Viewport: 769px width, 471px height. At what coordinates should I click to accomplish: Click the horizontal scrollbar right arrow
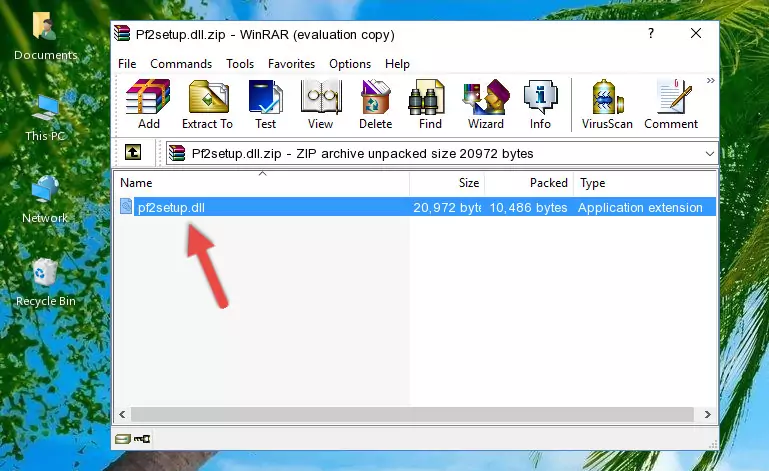(707, 415)
